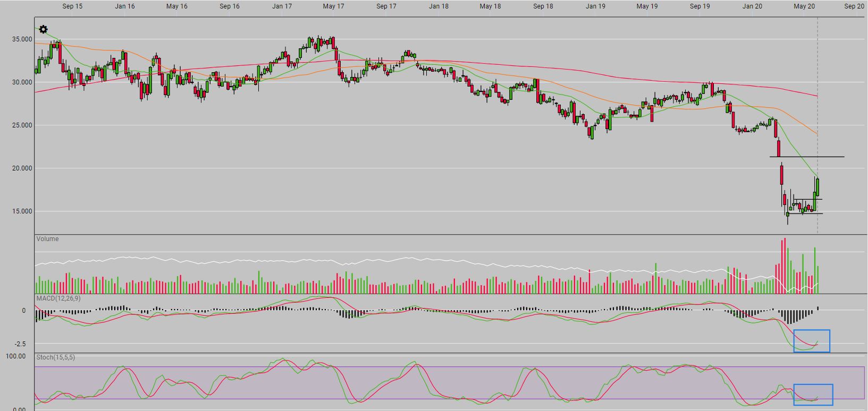Click the Sep 17 date axis label

click(x=386, y=6)
